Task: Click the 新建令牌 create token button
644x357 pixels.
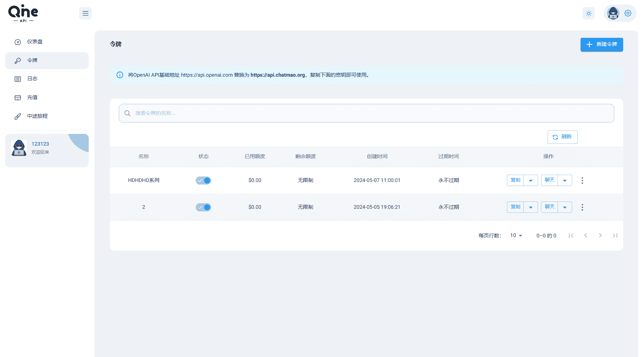Action: tap(601, 44)
